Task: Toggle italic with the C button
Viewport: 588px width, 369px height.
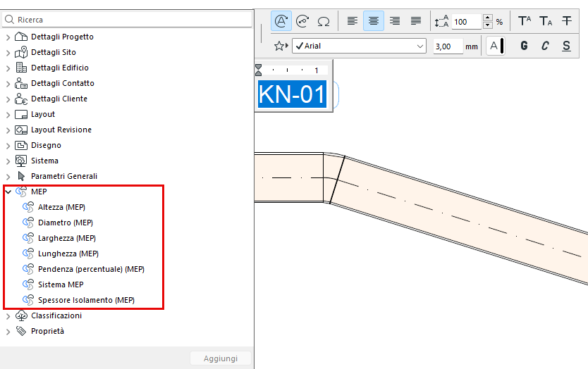Action: pos(545,46)
